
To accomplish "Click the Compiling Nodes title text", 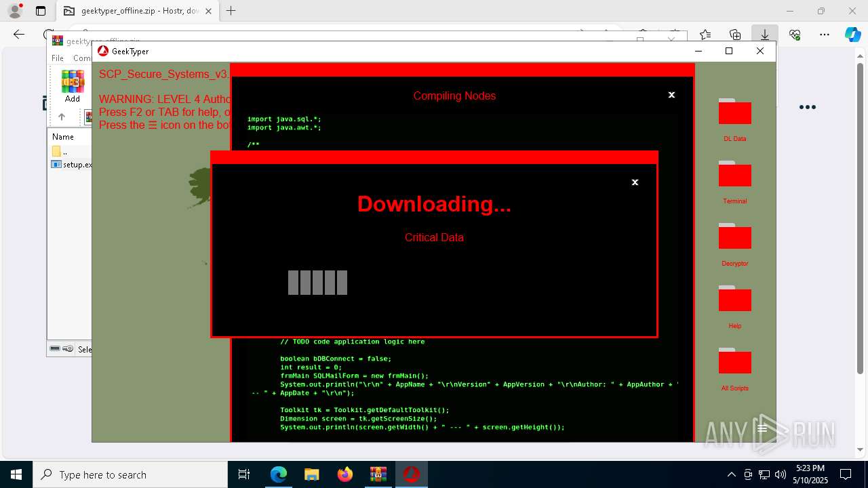I will coord(454,96).
